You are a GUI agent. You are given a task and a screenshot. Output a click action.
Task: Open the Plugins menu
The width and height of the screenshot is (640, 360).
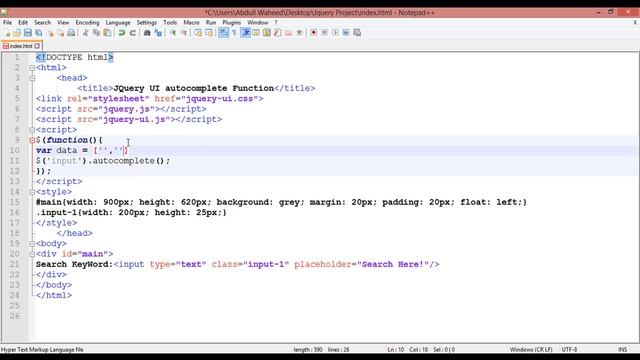231,22
